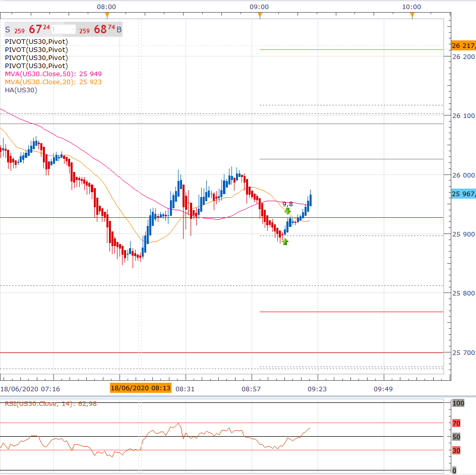
Task: Click the RSI 50 midline level label
Action: tap(456, 437)
